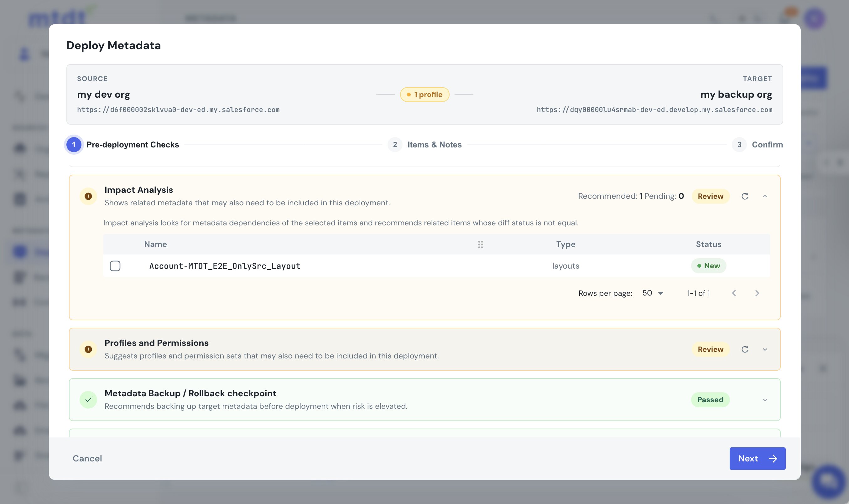Viewport: 849px width, 504px height.
Task: Click the Status column header
Action: (x=708, y=244)
